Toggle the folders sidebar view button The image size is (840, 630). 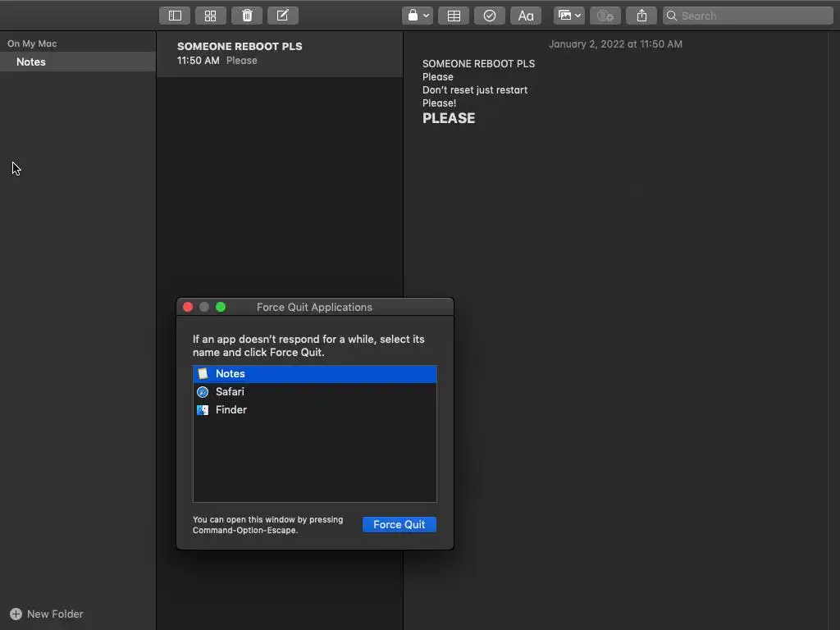[175, 16]
